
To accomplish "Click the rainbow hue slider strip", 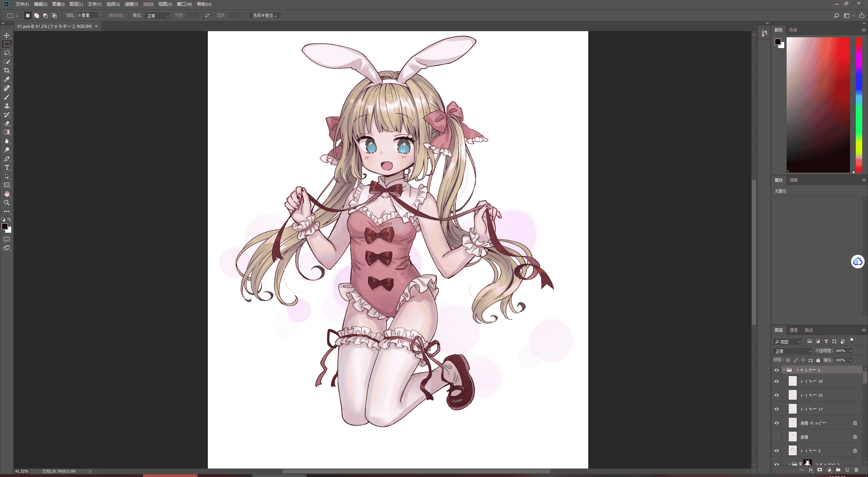I will coord(859,104).
